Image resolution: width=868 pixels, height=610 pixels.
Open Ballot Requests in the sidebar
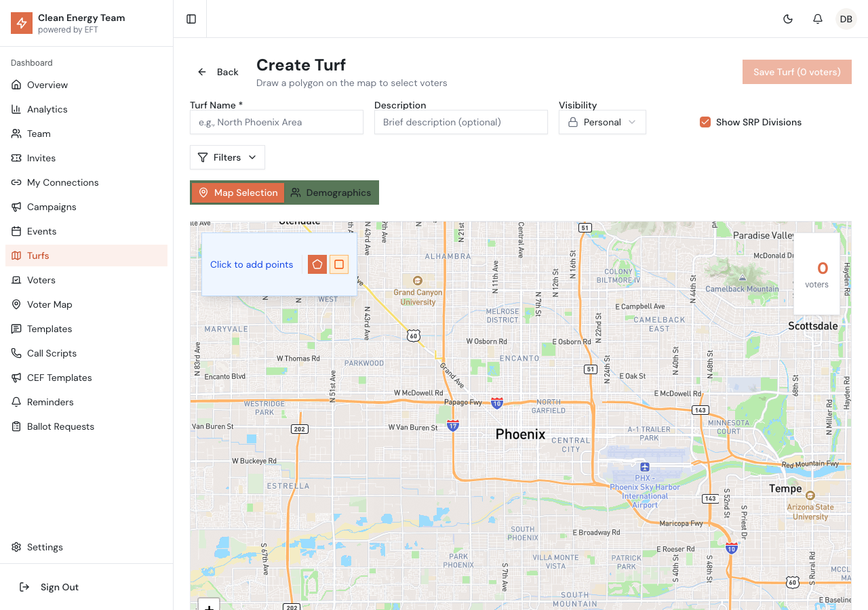pos(61,426)
